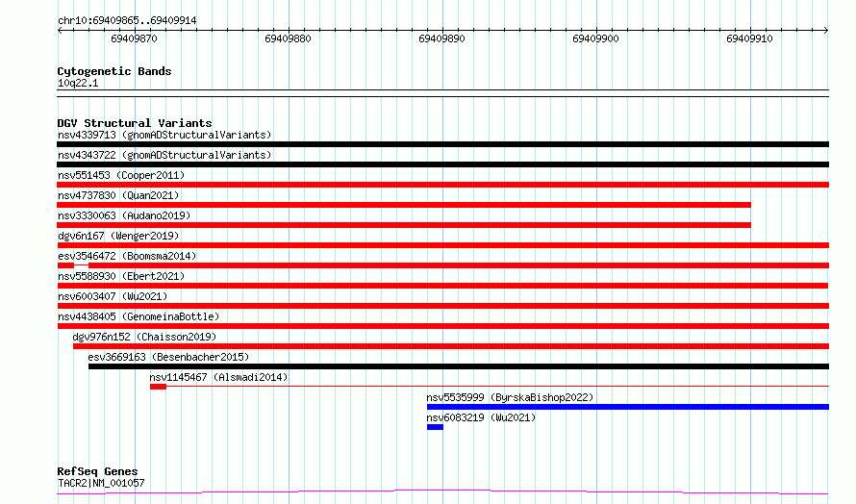Click the short blue block of nsv6083219
This screenshot has height=504, width=856.
(435, 427)
